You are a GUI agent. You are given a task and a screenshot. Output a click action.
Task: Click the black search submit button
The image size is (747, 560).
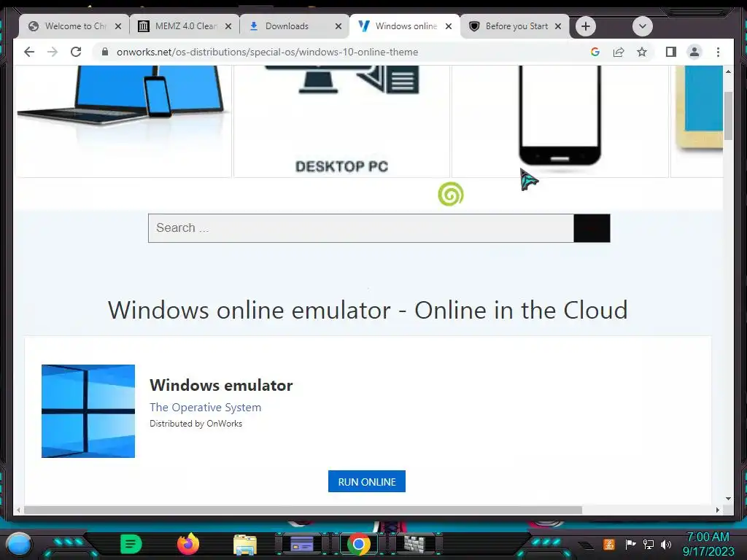pos(592,228)
